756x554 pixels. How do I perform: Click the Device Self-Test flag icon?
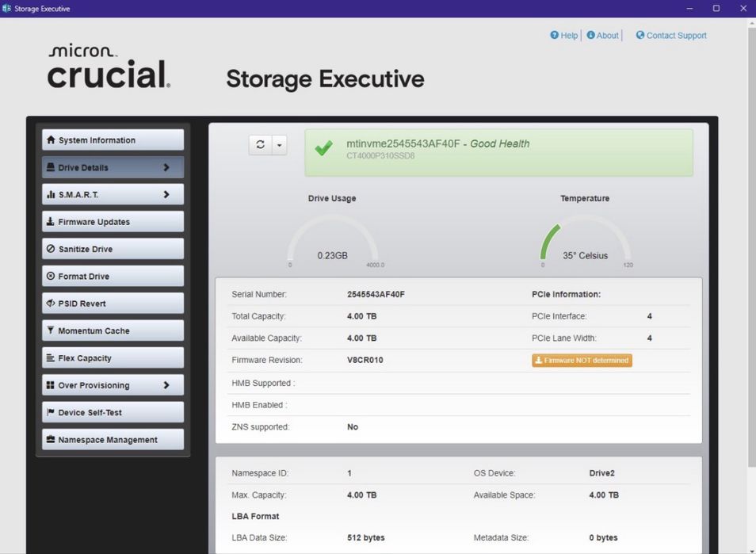tap(50, 412)
